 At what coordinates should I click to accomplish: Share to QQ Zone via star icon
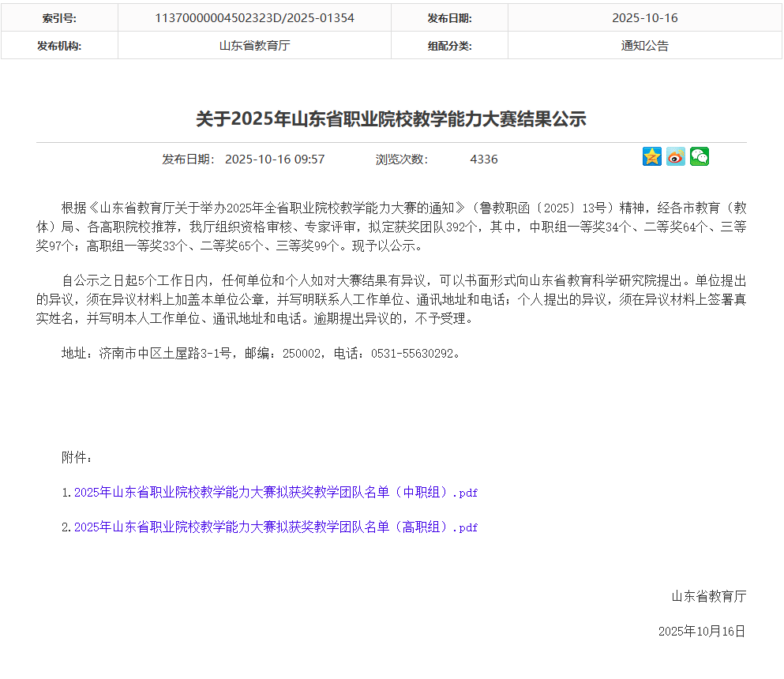[651, 156]
